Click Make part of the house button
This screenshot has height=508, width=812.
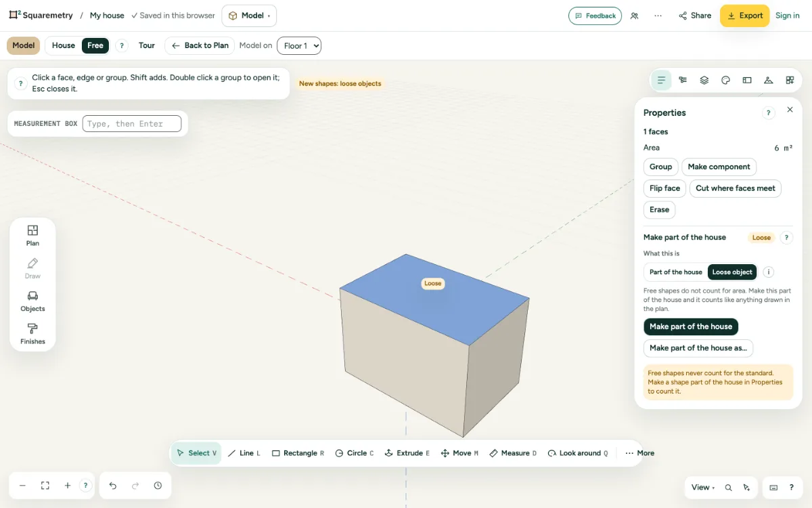(x=691, y=326)
